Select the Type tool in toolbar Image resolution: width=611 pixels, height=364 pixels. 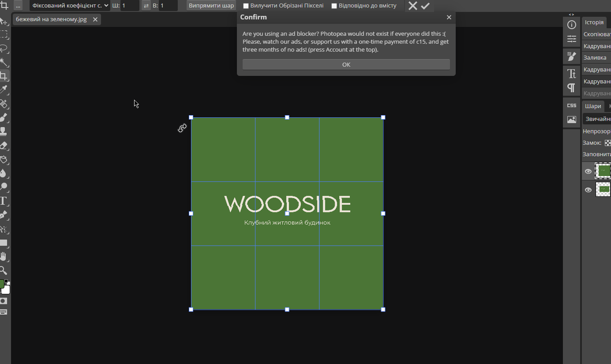pos(4,201)
